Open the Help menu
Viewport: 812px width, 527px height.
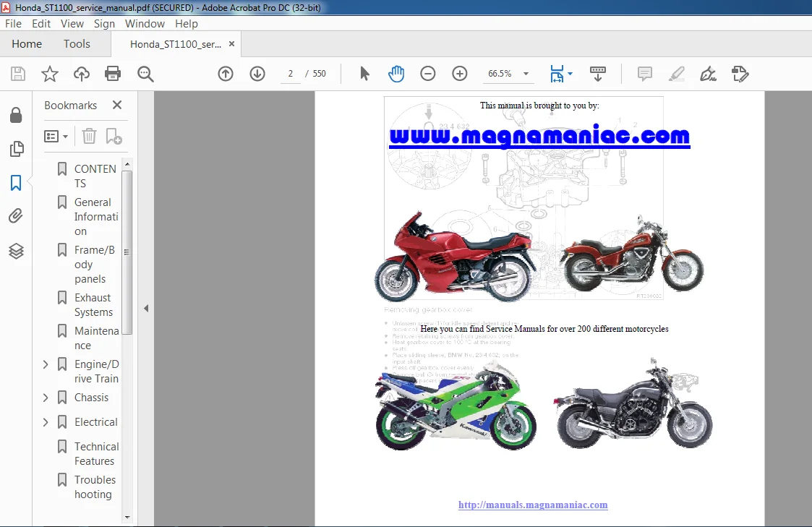187,24
